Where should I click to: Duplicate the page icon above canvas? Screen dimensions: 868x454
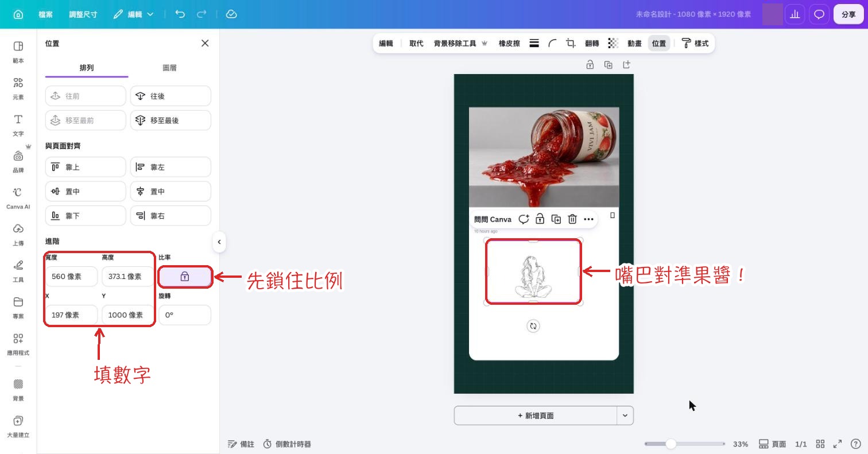point(608,65)
